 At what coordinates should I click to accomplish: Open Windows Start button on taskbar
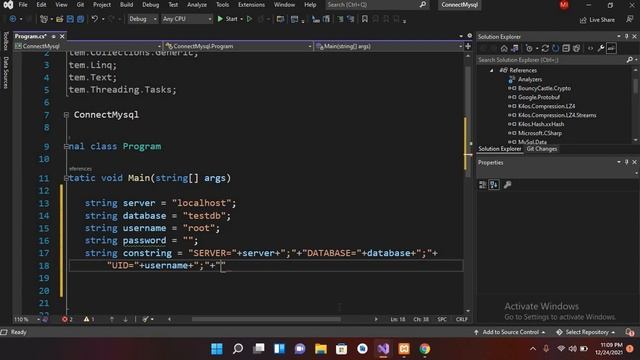217,349
